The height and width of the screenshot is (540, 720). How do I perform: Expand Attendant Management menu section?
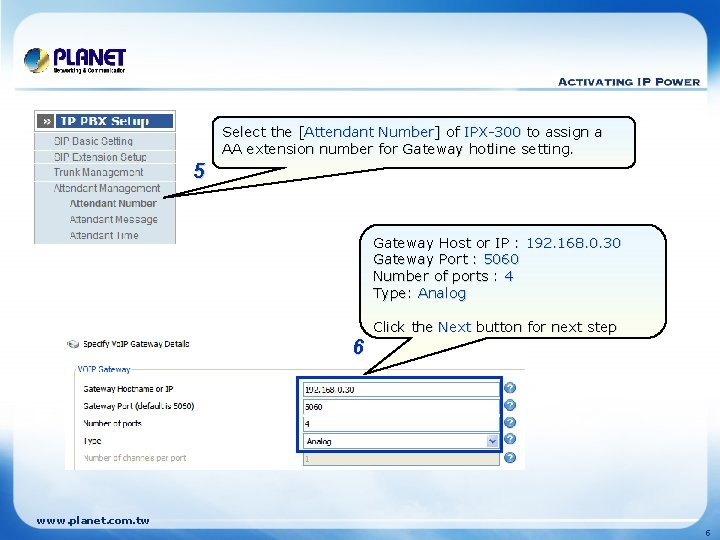(105, 188)
